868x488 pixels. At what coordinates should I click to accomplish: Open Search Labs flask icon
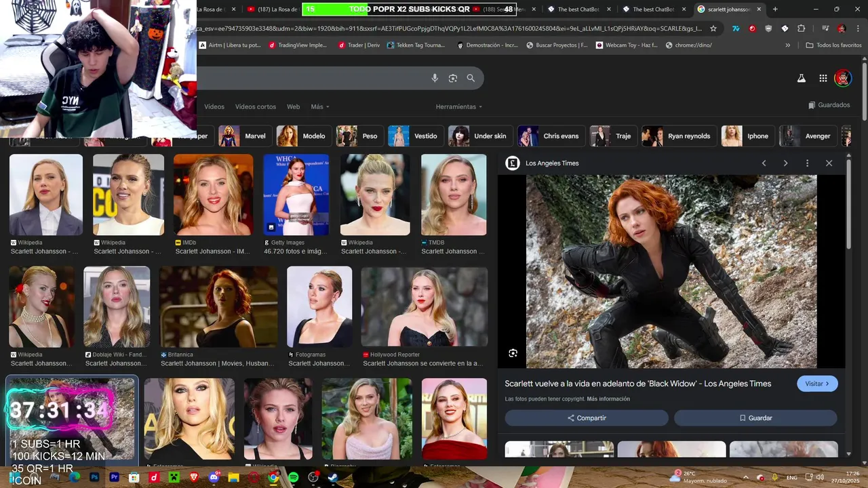click(801, 78)
